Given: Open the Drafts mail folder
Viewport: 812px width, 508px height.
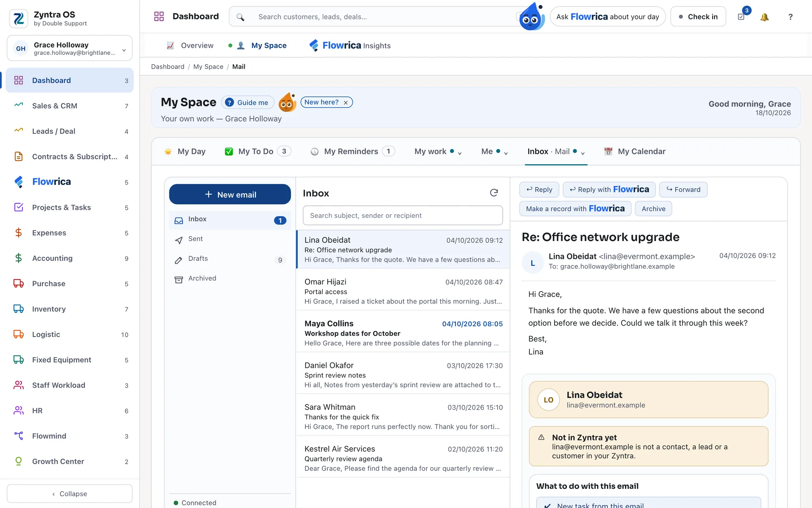Looking at the screenshot, I should point(230,259).
